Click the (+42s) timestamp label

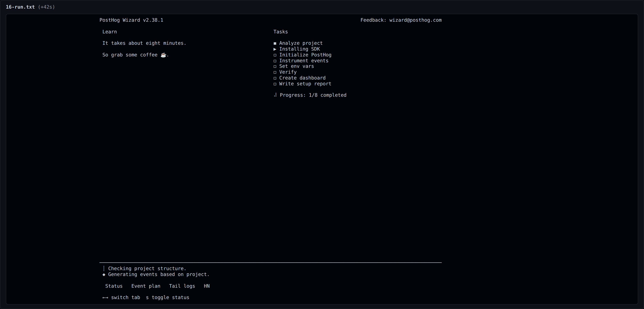pos(46,7)
